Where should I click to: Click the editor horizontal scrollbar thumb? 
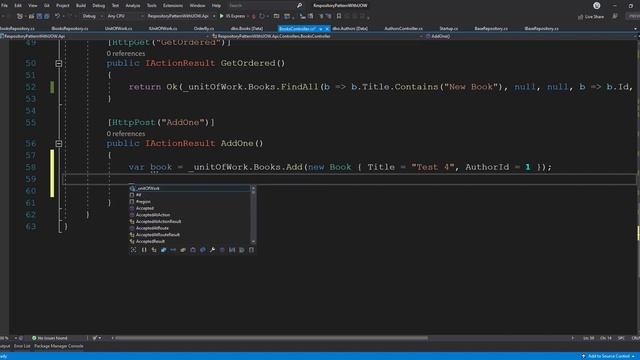[x=271, y=338]
